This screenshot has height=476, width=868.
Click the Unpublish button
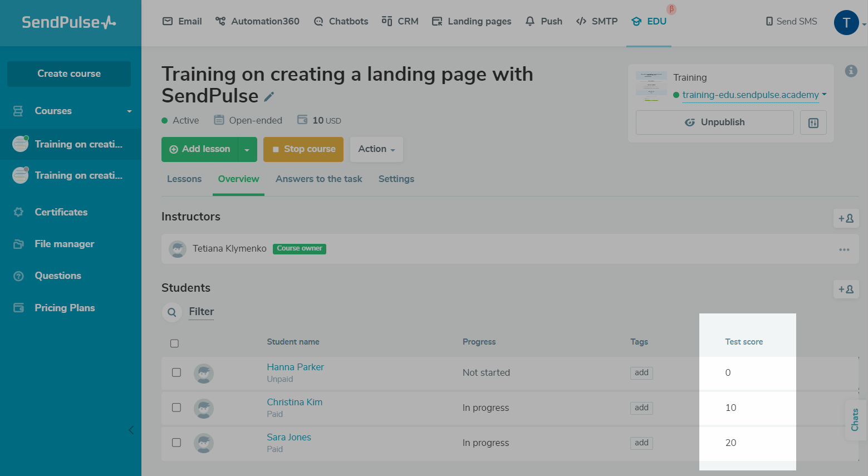coord(715,122)
